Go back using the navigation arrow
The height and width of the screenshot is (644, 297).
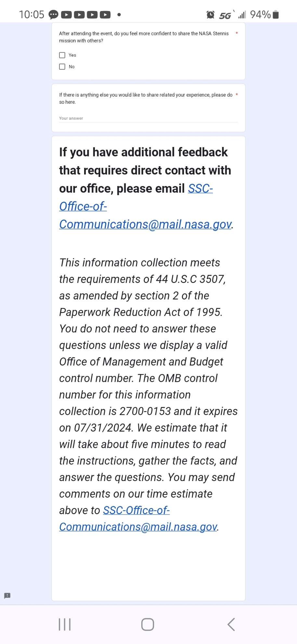[231, 624]
